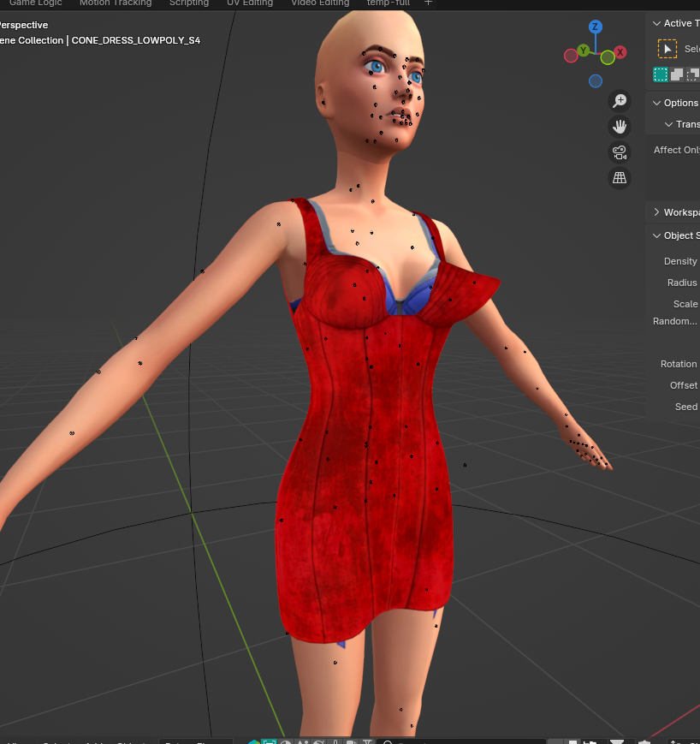Viewport: 700px width, 744px height.
Task: Click the Seed label
Action: click(x=686, y=407)
